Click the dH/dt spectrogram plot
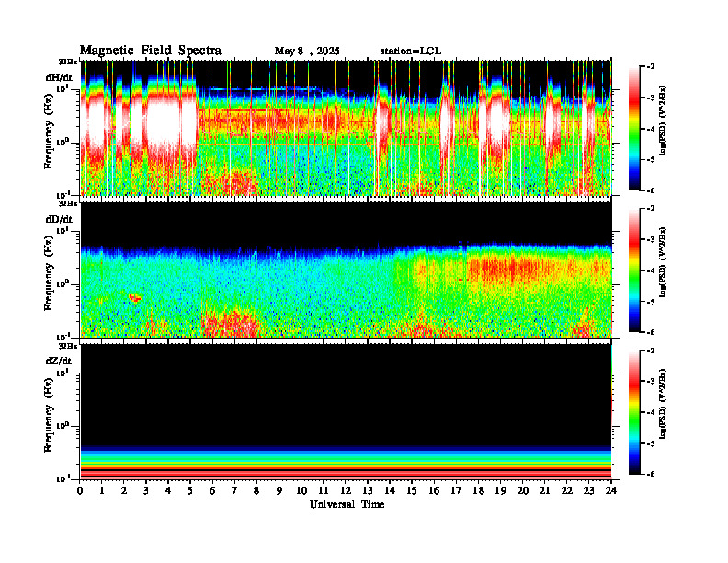Viewport: 728px width, 563px height. (x=346, y=128)
